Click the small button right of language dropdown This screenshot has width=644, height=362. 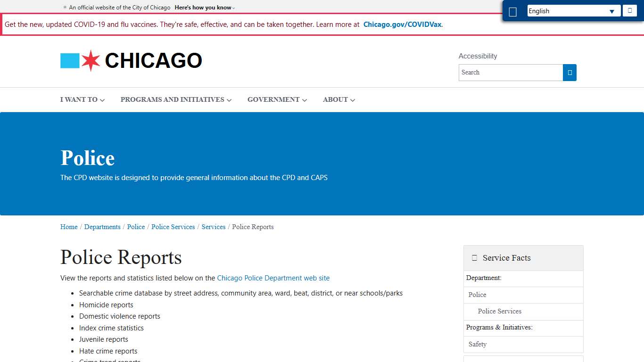click(630, 10)
